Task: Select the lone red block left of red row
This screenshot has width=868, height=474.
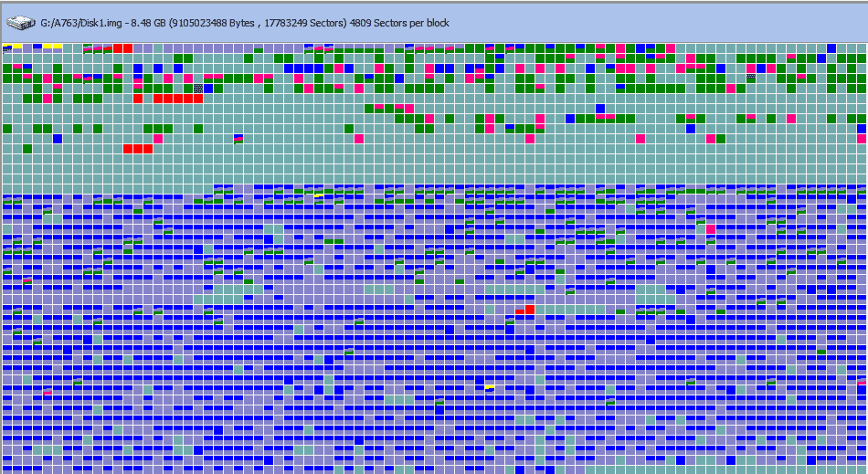Action: tap(138, 98)
